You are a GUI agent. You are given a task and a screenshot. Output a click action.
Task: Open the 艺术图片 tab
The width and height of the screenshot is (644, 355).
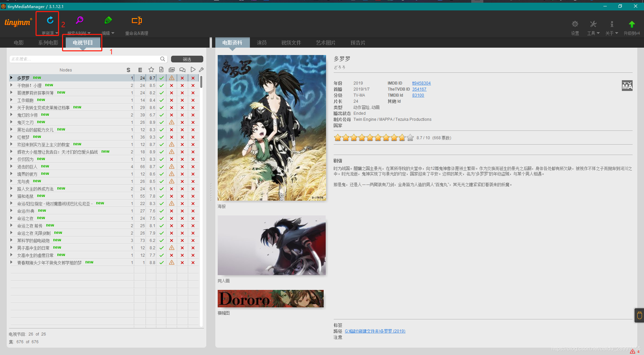pos(326,43)
